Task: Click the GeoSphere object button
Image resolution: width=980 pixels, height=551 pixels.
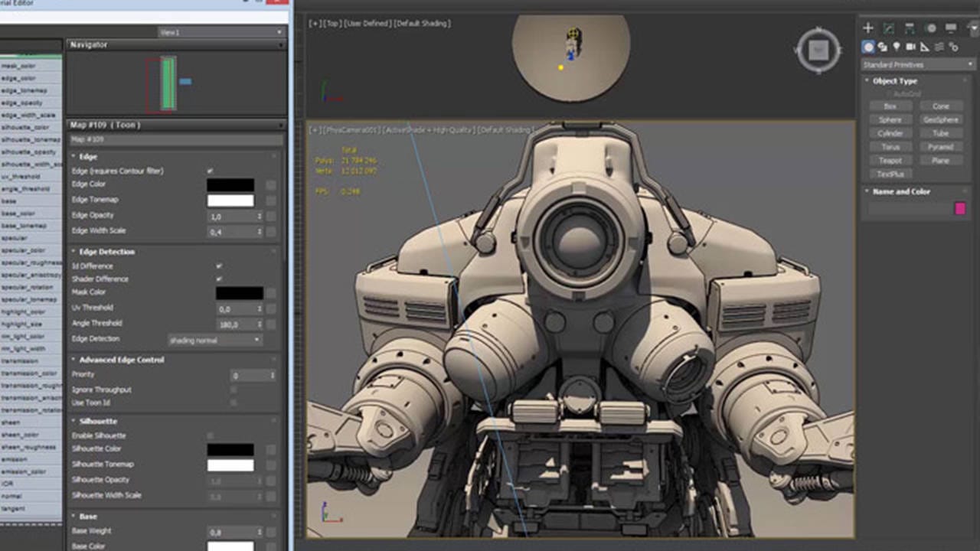Action: pos(940,119)
